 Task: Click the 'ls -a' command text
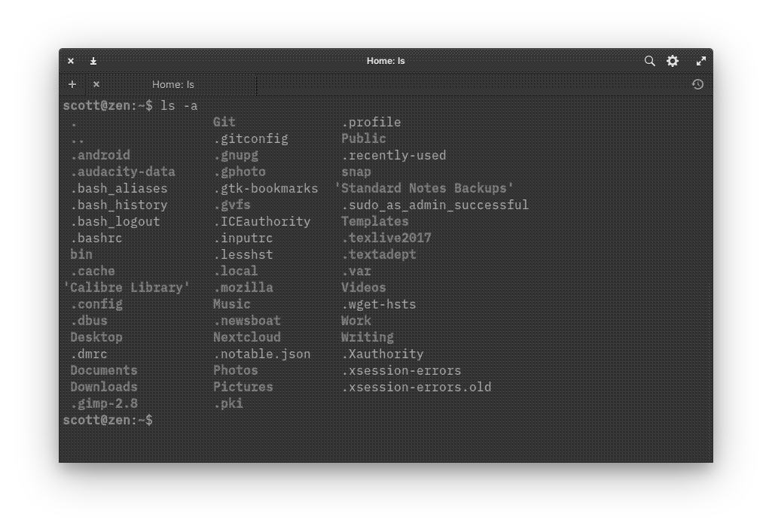pyautogui.click(x=179, y=105)
